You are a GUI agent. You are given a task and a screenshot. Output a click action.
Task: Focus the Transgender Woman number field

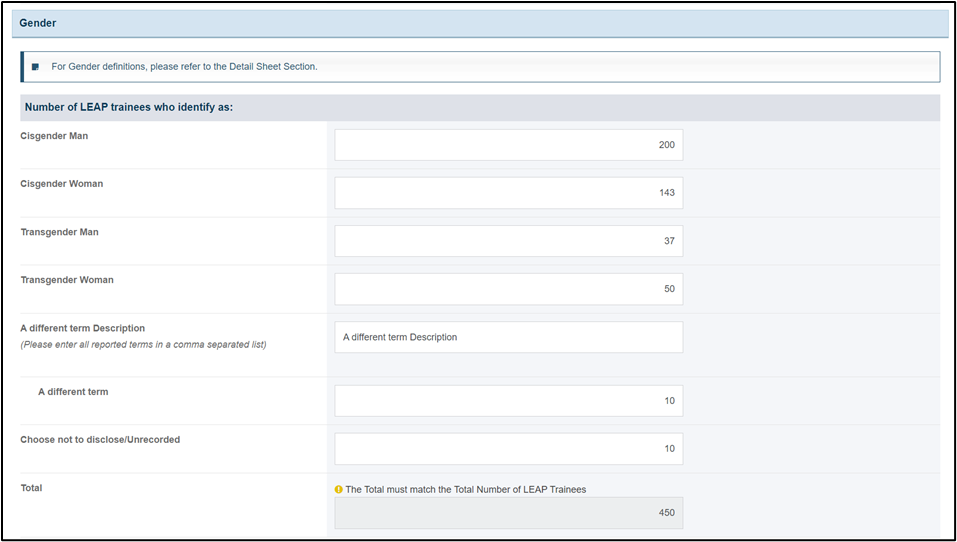[x=508, y=289]
